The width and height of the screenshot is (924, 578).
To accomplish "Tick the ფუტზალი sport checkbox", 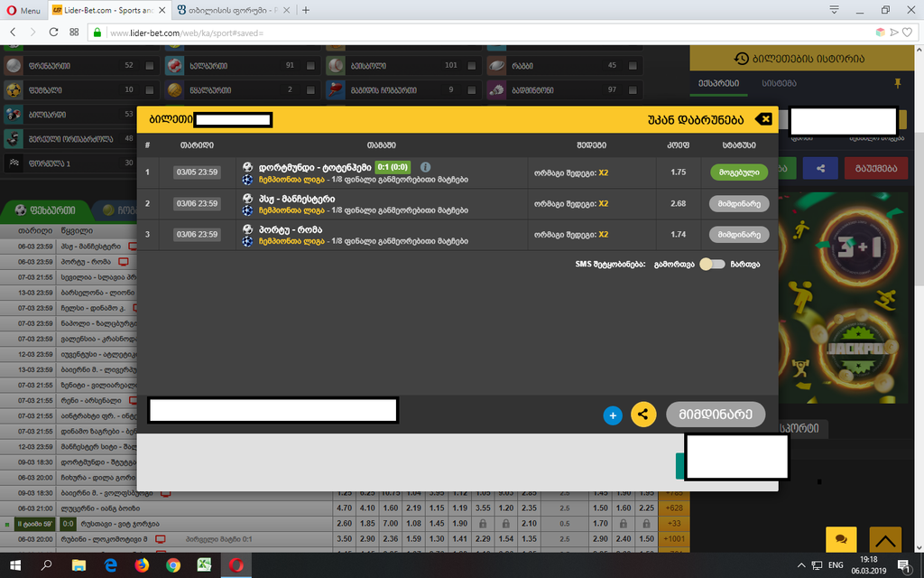I will [149, 90].
